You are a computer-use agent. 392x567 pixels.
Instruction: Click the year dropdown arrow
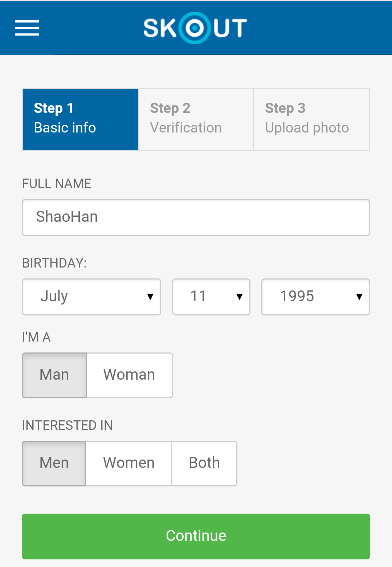tap(359, 297)
